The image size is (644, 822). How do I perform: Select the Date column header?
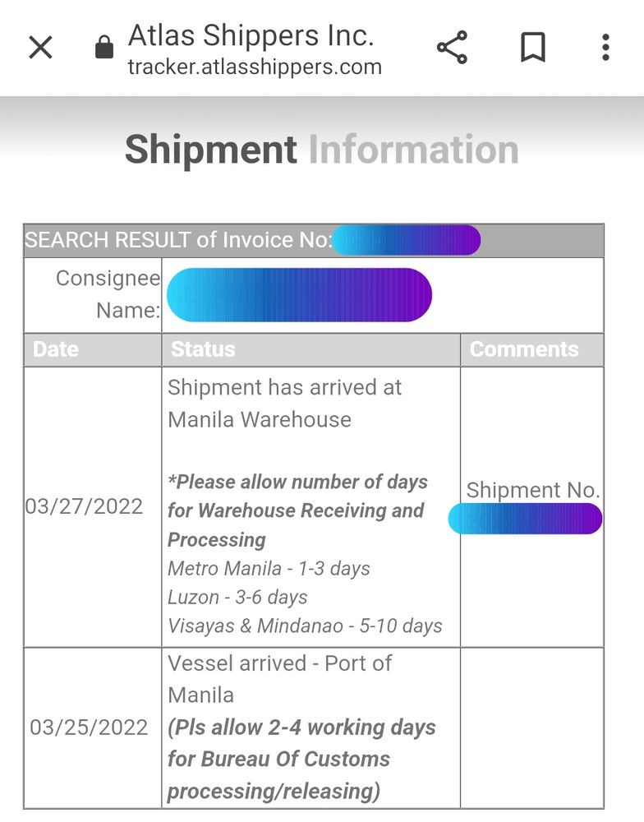click(56, 349)
